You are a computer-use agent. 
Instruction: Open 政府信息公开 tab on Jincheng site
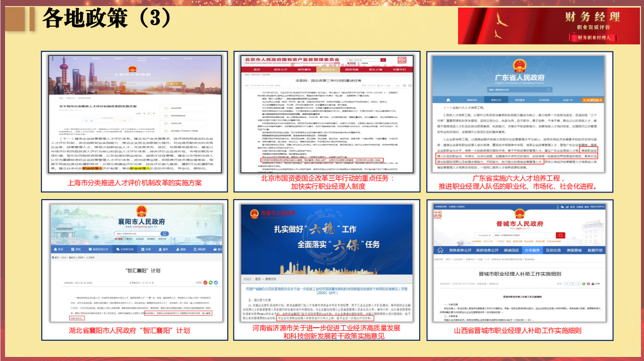click(x=487, y=251)
